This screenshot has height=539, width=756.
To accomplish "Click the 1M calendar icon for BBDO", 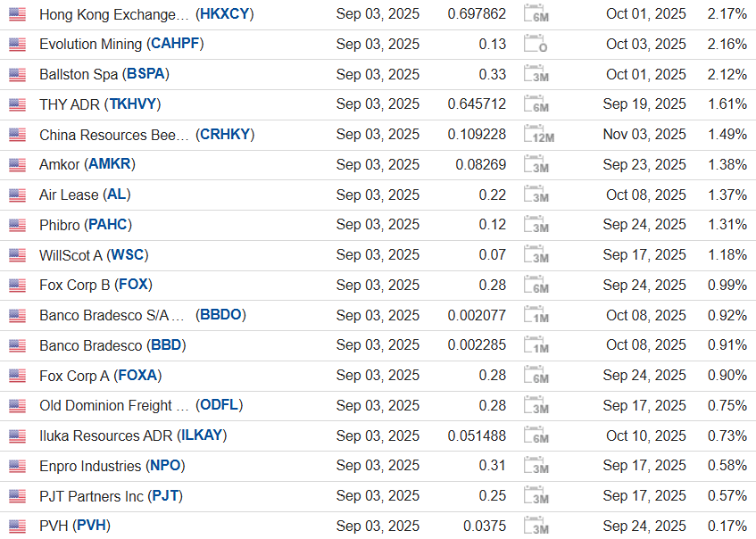I will (536, 315).
